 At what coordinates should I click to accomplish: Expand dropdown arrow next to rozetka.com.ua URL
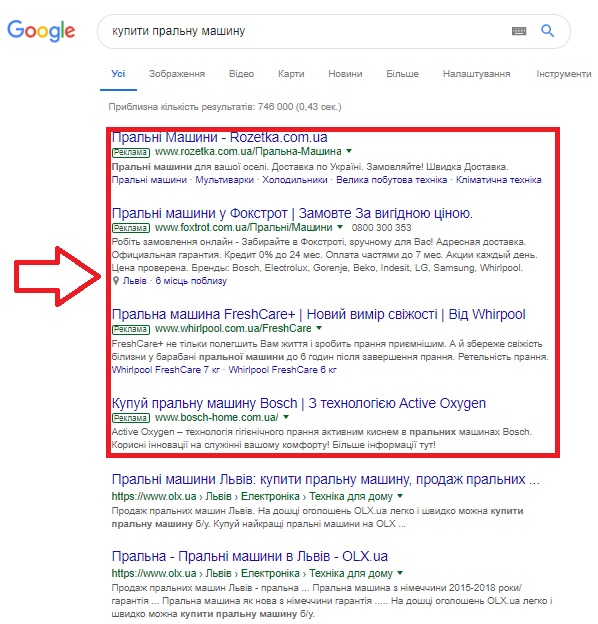tap(349, 151)
